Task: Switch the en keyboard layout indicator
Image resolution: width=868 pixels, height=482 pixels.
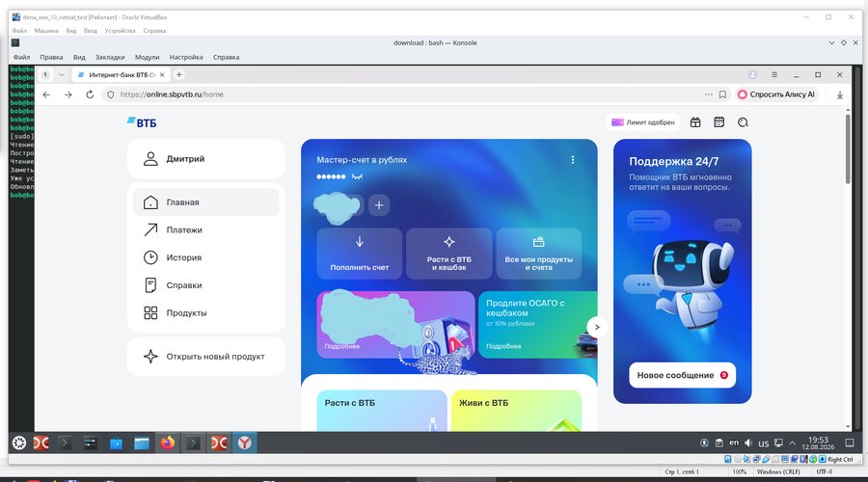Action: tap(734, 442)
